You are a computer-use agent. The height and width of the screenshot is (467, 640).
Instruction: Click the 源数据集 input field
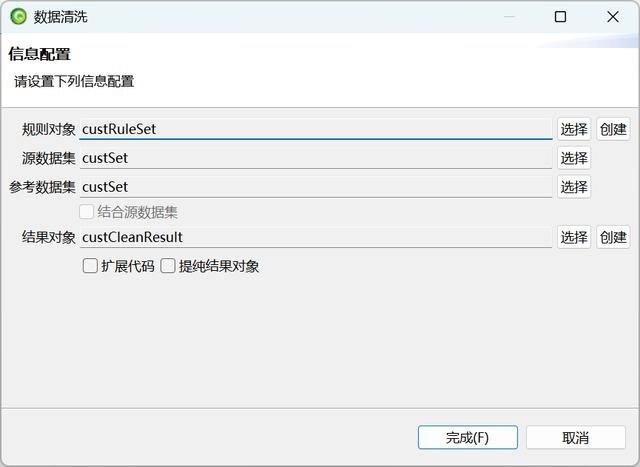(315, 158)
